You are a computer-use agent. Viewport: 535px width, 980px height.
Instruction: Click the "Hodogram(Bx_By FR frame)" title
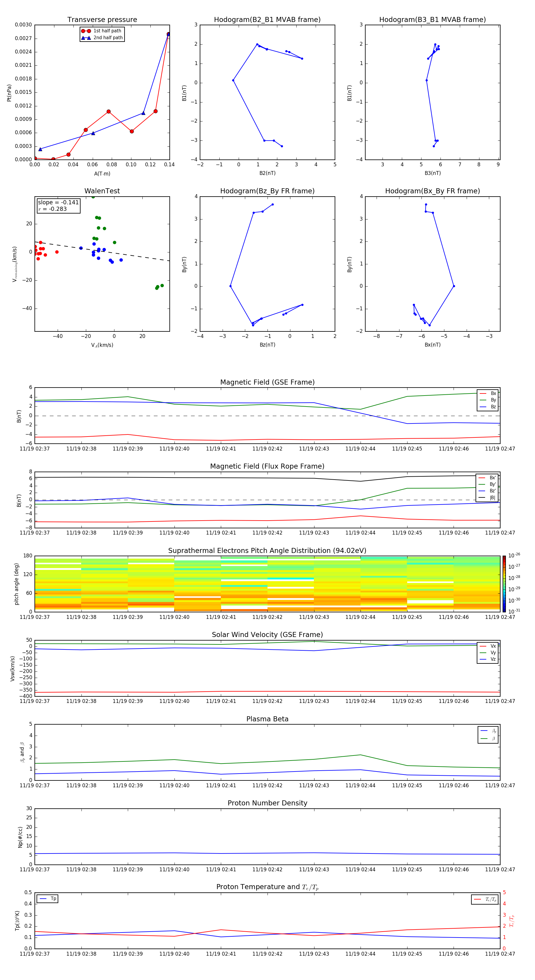click(x=432, y=191)
